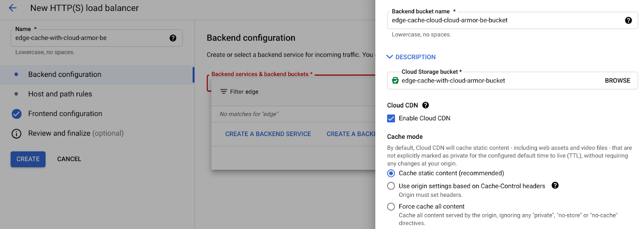Go to Backend configuration step
The height and width of the screenshot is (229, 644).
point(65,74)
